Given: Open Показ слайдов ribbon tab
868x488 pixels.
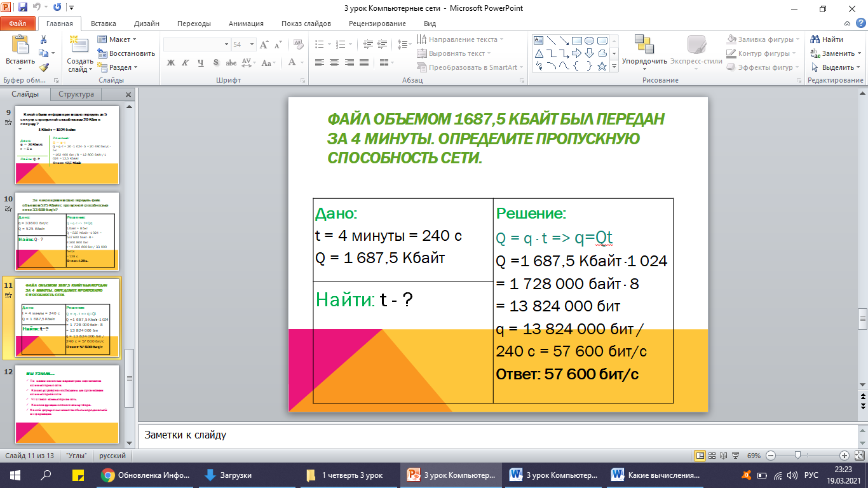Looking at the screenshot, I should [x=306, y=24].
